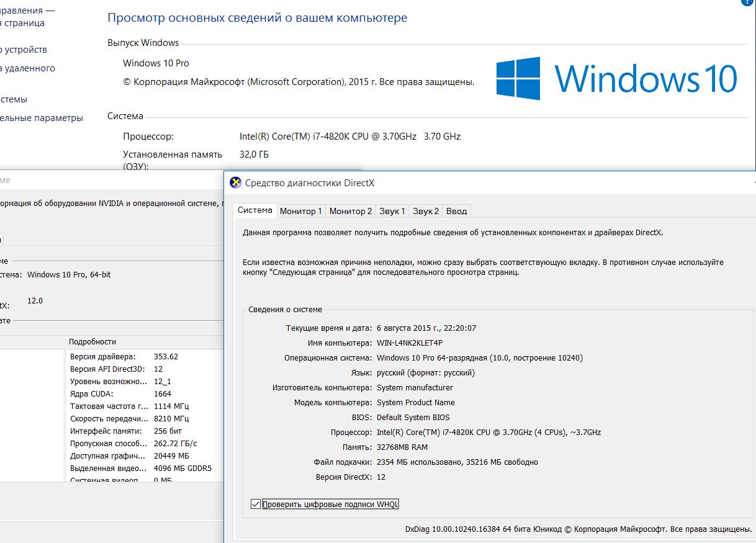Click the 'страница' link at sidebar top
This screenshot has height=543, width=756.
click(22, 23)
